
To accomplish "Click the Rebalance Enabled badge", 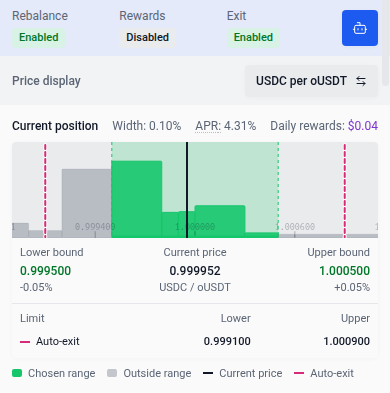I will pyautogui.click(x=39, y=37).
